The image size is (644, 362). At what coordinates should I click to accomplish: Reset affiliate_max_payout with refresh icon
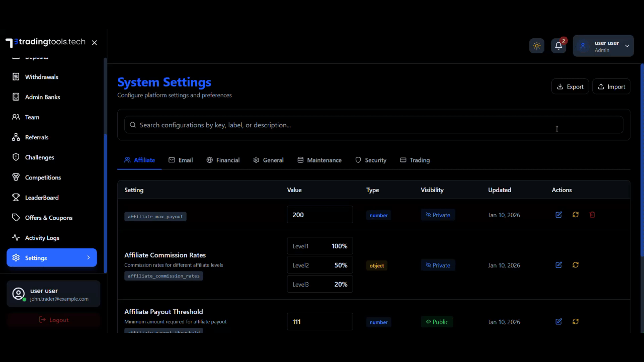click(576, 215)
